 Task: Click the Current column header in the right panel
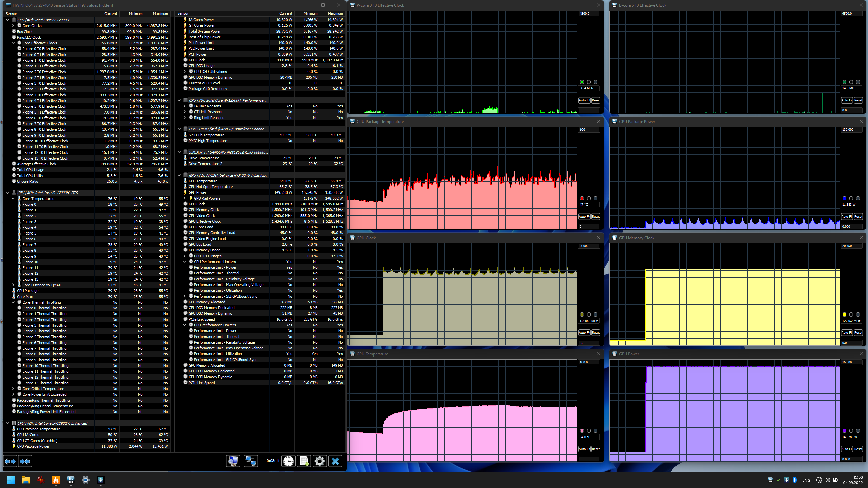click(285, 13)
